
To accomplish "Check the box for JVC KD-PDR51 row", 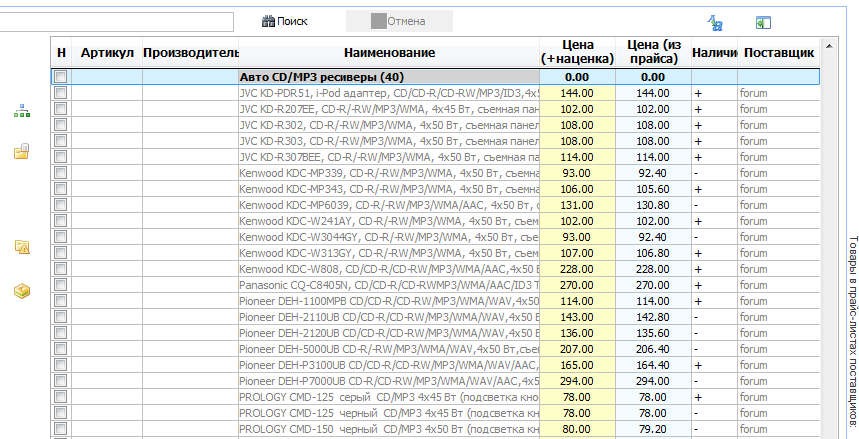I will coord(61,93).
